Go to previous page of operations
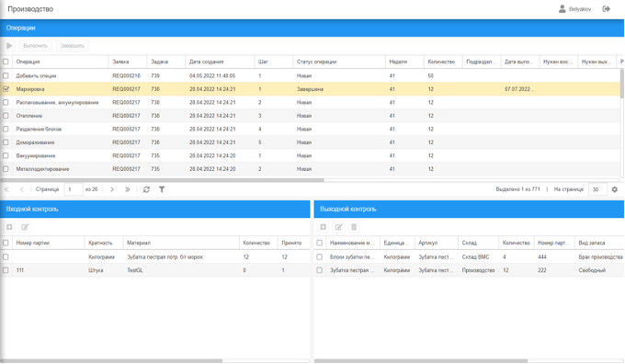This screenshot has height=364, width=625. point(21,189)
